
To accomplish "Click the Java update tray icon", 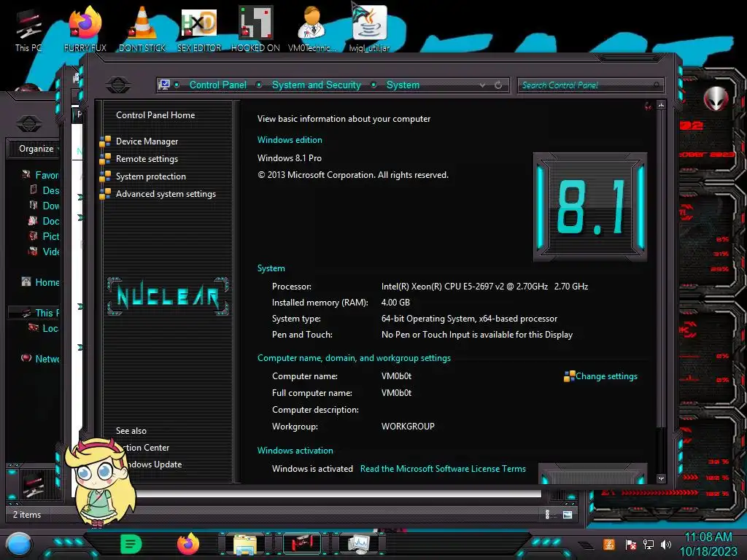I will click(609, 544).
